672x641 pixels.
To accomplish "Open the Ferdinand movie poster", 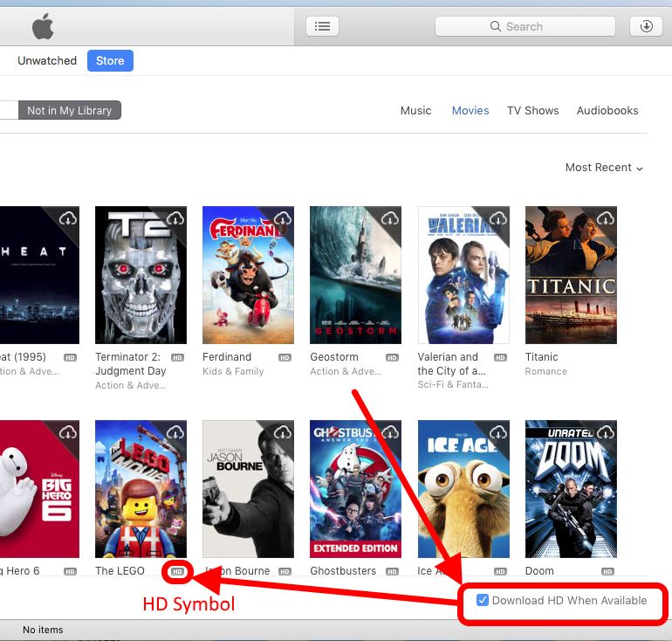I will pyautogui.click(x=248, y=275).
